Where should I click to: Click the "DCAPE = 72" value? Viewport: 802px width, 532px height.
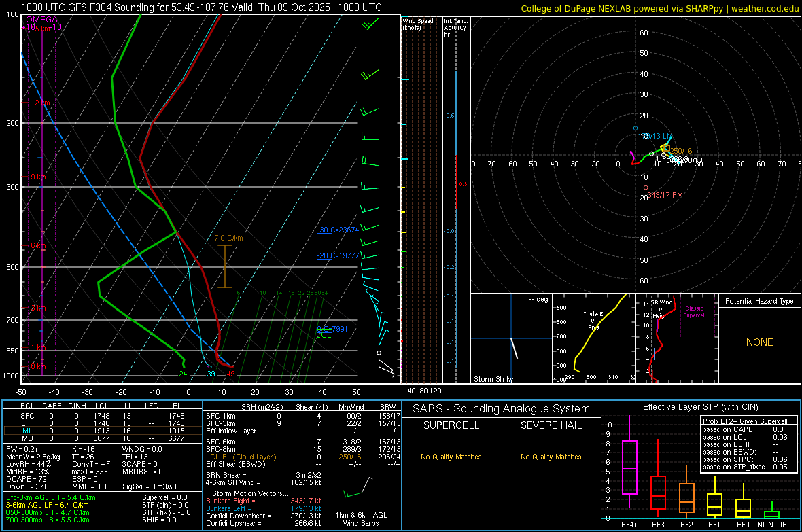tap(26, 479)
